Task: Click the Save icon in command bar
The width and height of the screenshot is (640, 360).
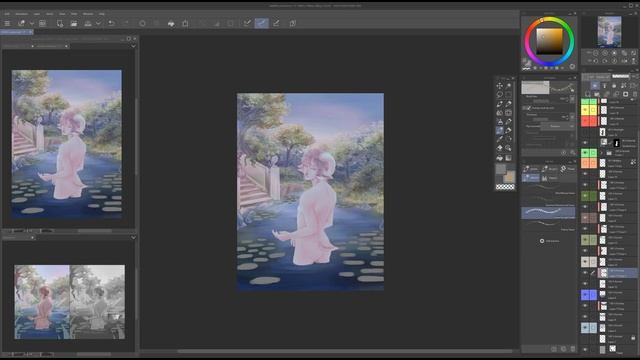Action: (x=88, y=23)
